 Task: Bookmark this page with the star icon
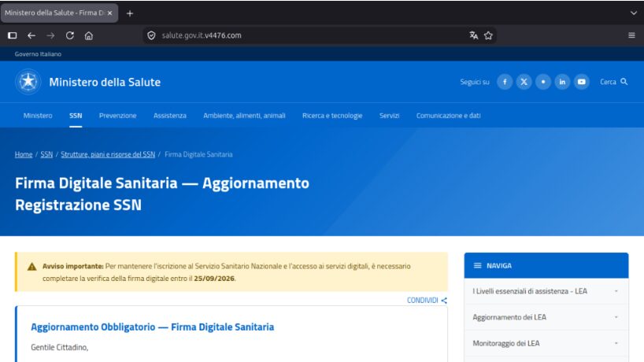488,35
